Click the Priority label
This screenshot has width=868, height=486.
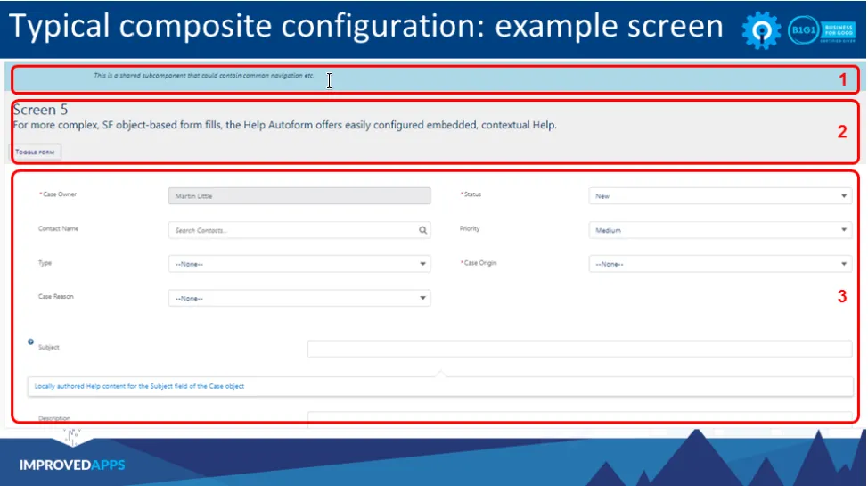(470, 228)
